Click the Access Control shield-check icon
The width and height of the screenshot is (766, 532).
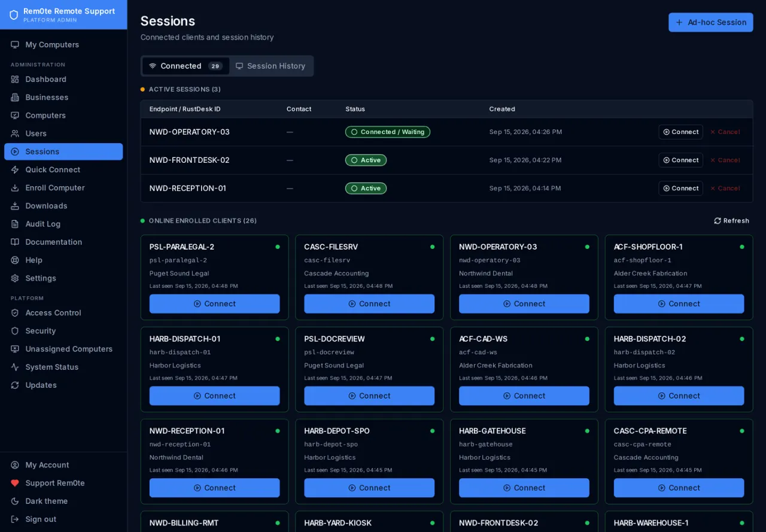15,313
